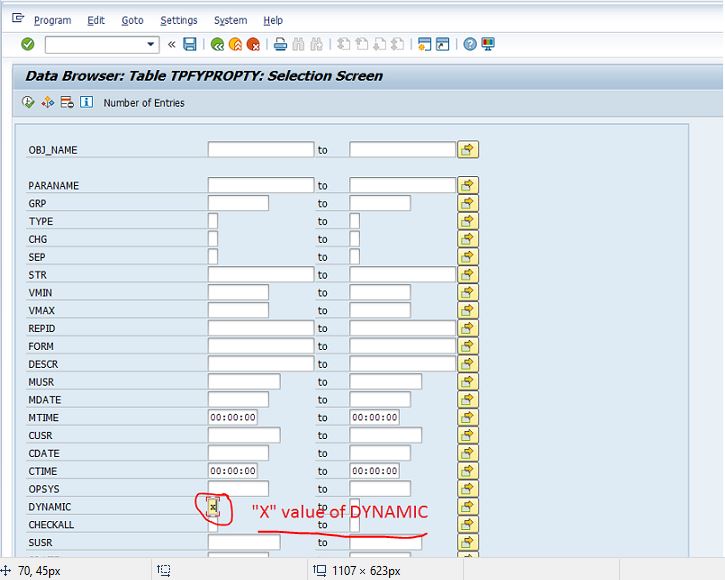Screen dimensions: 725x580
Task: Click the First Page icon
Action: click(x=343, y=44)
